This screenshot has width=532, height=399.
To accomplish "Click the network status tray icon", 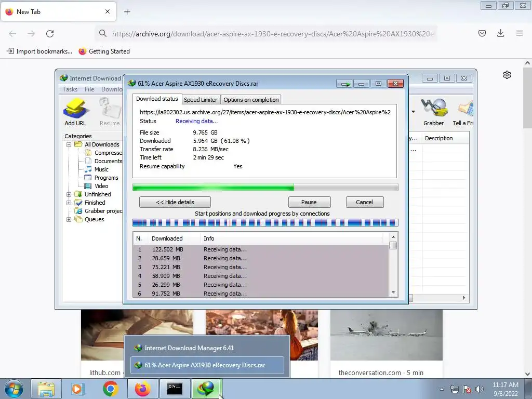I will (x=454, y=389).
